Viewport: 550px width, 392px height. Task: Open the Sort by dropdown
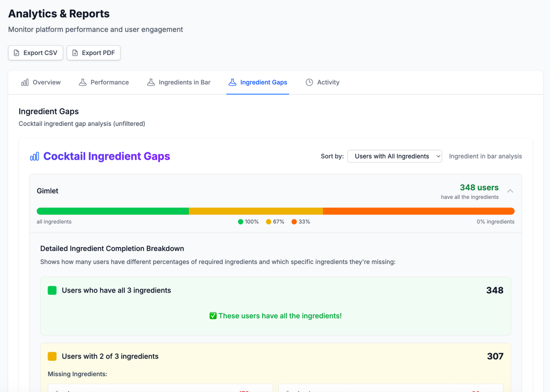click(395, 156)
